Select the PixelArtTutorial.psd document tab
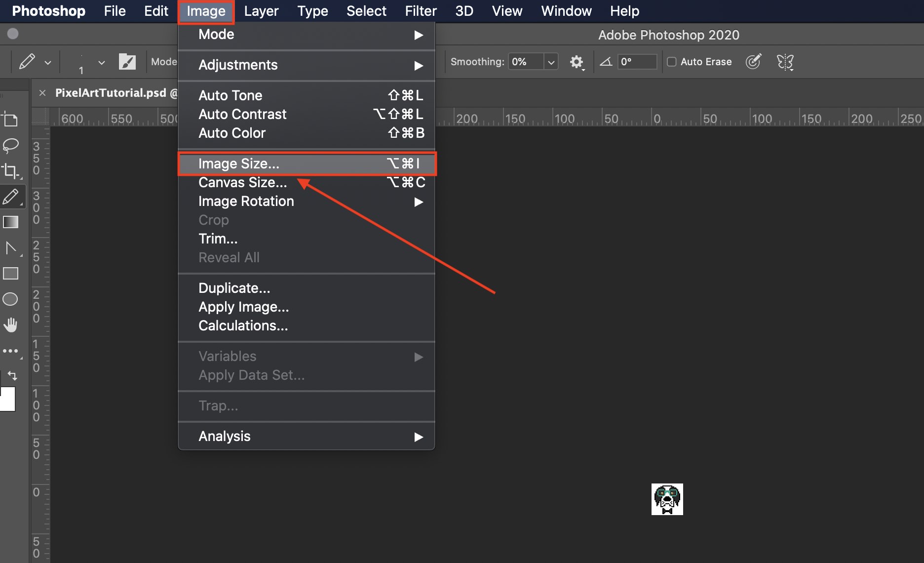 [111, 93]
